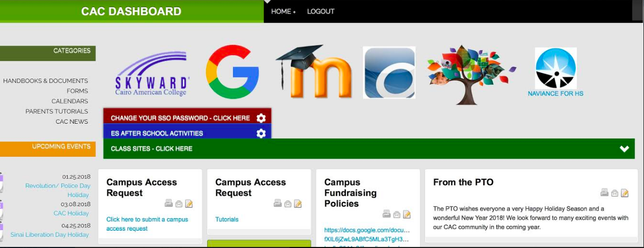Open the Calendars category
The image size is (644, 248).
click(x=70, y=101)
